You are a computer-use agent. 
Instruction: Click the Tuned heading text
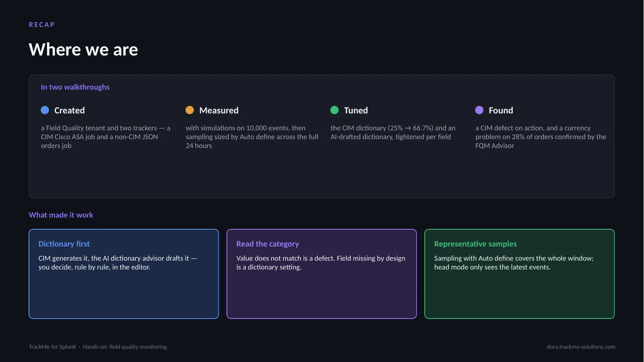point(356,110)
